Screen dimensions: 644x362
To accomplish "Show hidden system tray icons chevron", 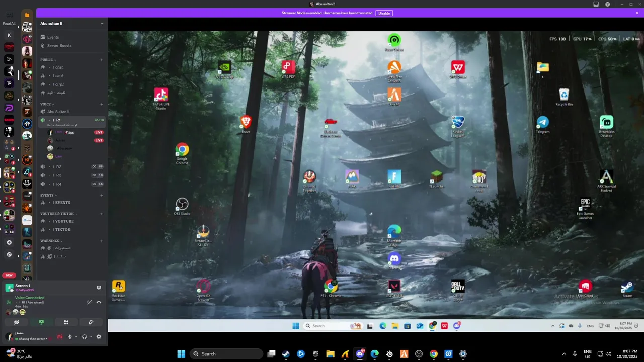I will click(563, 354).
